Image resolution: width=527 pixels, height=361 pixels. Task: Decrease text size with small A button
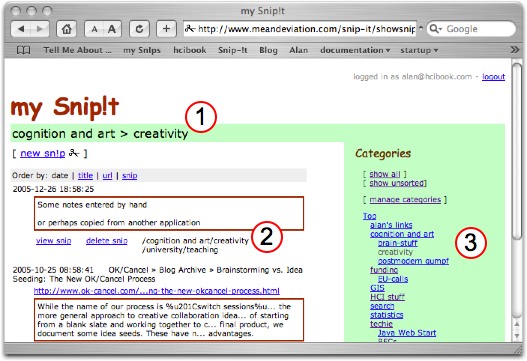(x=94, y=29)
